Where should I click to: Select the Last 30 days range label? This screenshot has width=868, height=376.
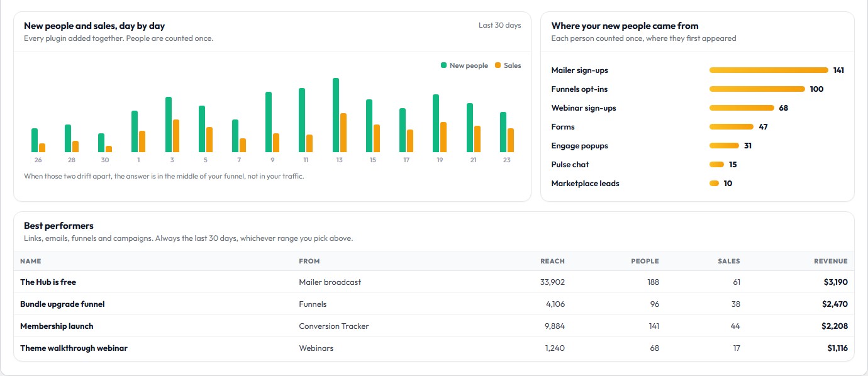point(500,26)
